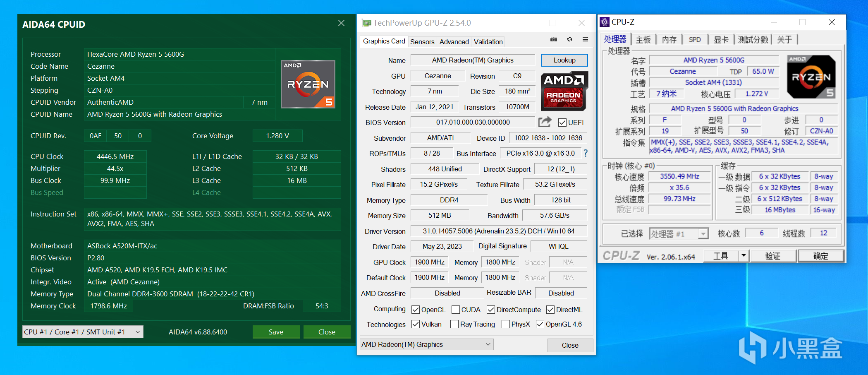Switch to the 显卡 tab in CPU-Z
Viewport: 868px width, 375px height.
tap(721, 39)
